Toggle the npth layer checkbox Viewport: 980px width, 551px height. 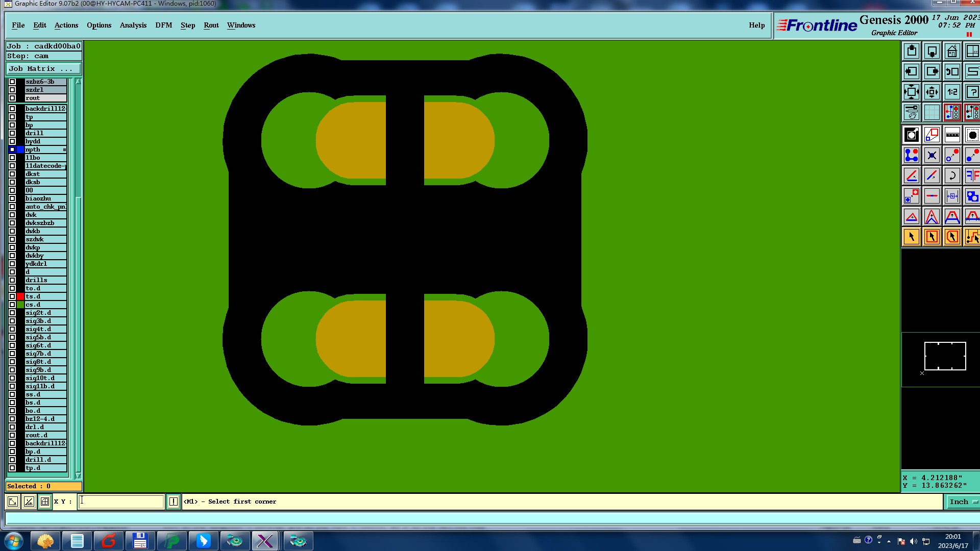click(12, 149)
